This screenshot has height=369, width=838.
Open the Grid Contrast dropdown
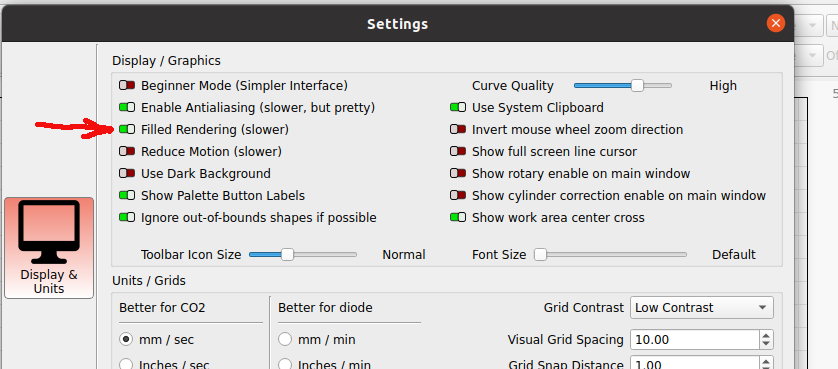click(x=702, y=308)
